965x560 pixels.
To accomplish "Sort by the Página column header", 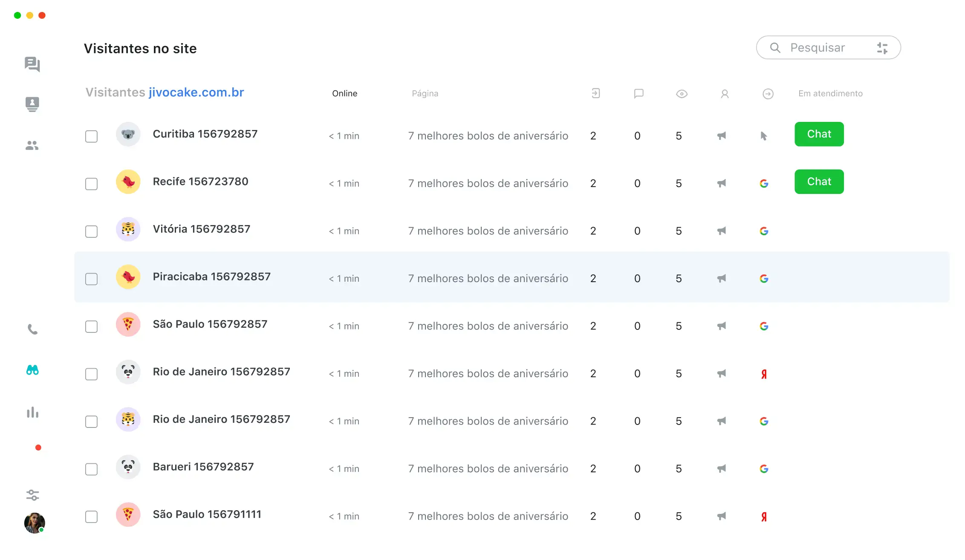I will click(425, 93).
